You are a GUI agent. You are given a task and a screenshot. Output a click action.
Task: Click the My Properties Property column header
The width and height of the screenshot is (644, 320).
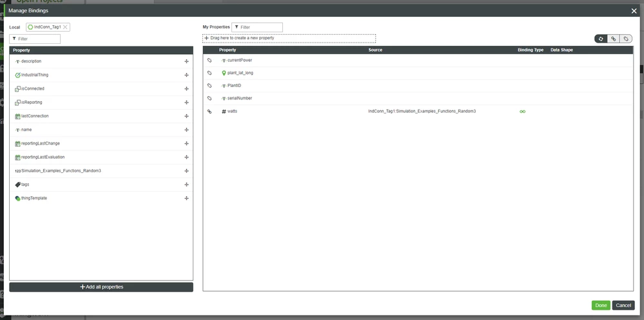[x=228, y=50]
